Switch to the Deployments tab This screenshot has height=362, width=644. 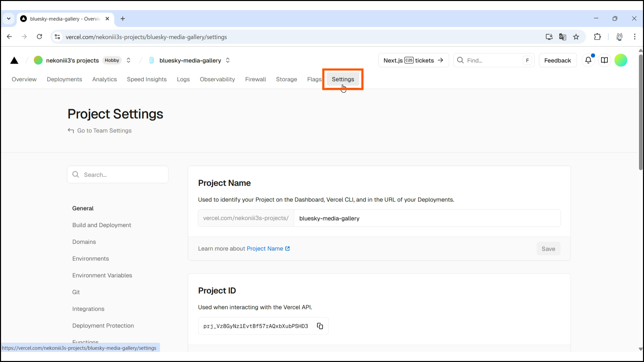[x=64, y=79]
